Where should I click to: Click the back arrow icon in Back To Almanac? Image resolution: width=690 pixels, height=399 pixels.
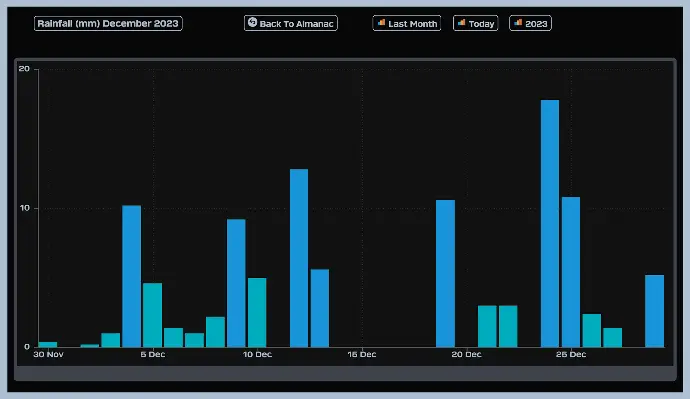tap(252, 22)
